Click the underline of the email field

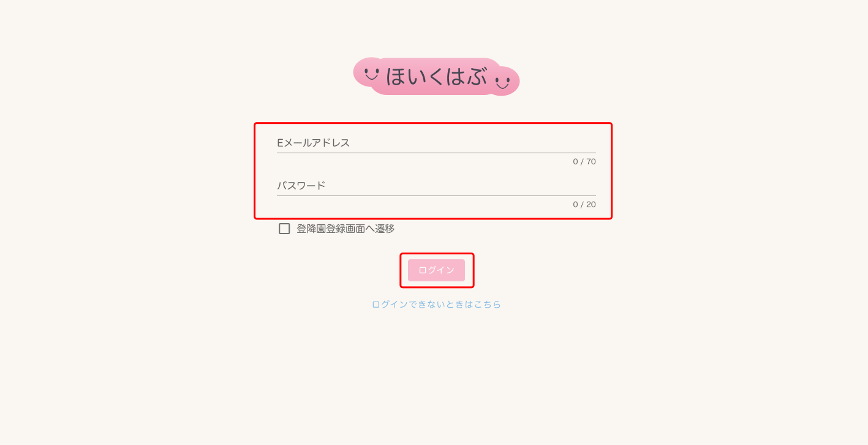[436, 153]
